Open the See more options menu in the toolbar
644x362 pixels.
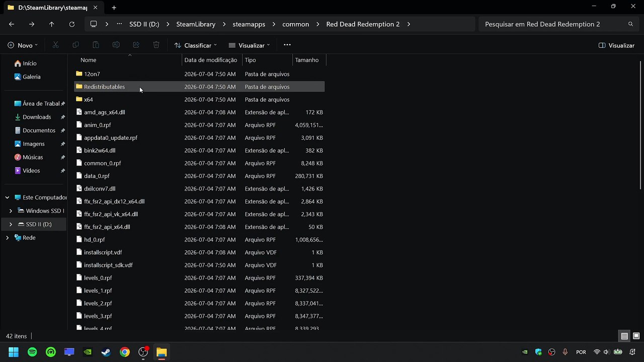pos(287,45)
